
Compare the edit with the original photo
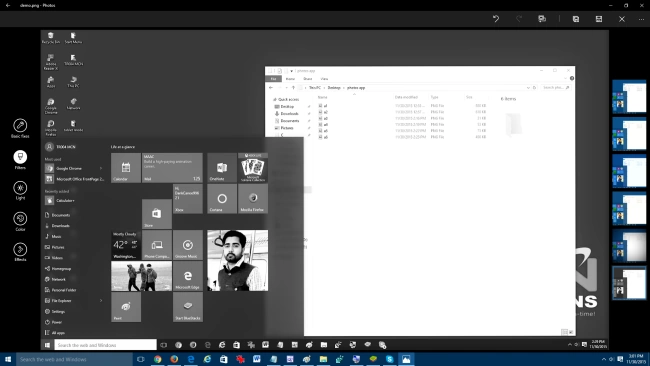[542, 19]
